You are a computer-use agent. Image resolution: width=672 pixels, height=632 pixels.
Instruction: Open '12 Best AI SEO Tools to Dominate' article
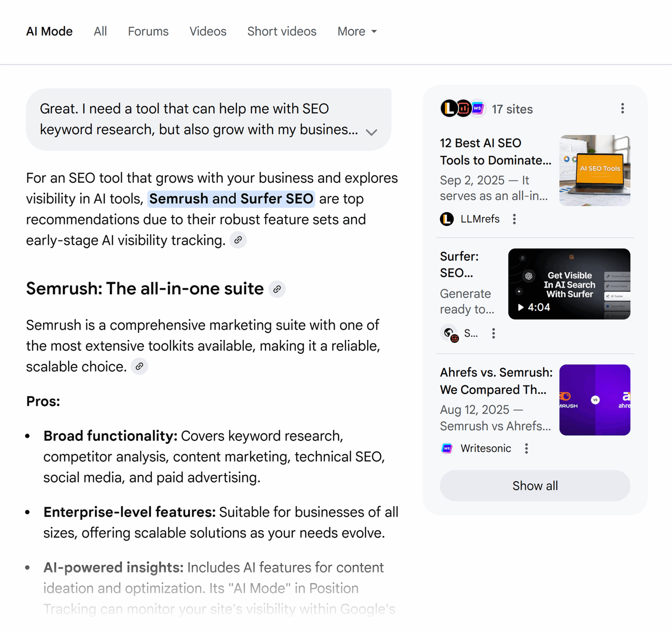[x=495, y=152]
